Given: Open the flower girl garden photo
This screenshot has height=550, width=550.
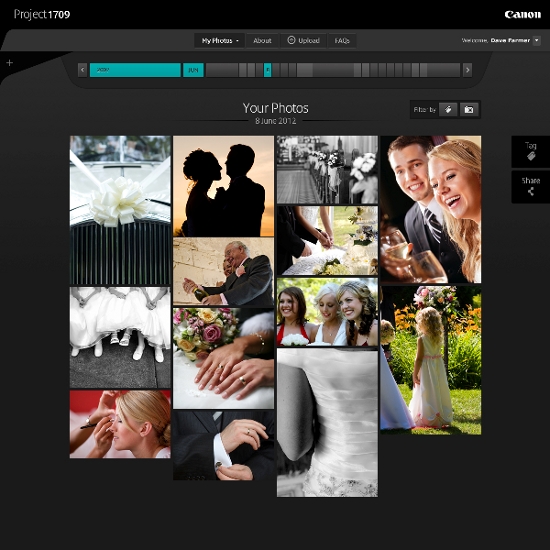Looking at the screenshot, I should coord(431,360).
